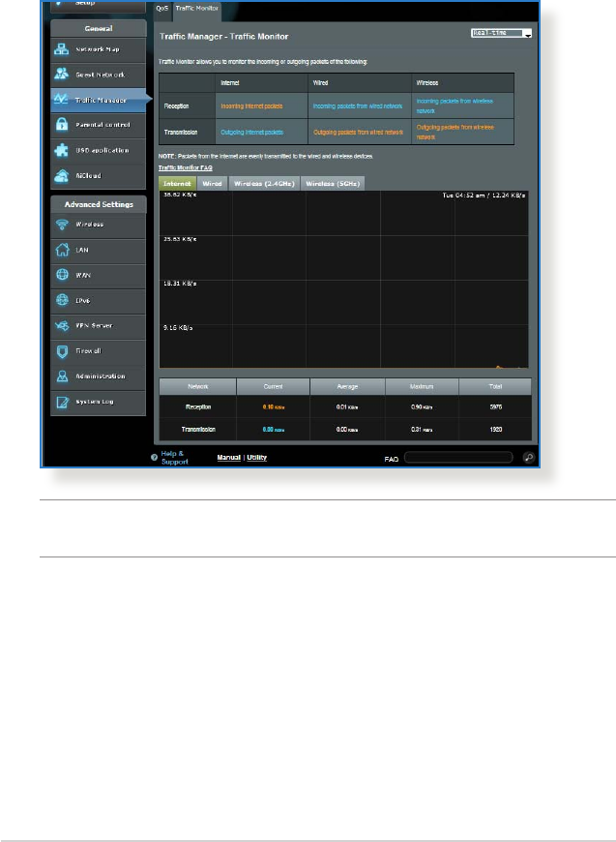
Task: Click the Help & Support link
Action: [174, 458]
